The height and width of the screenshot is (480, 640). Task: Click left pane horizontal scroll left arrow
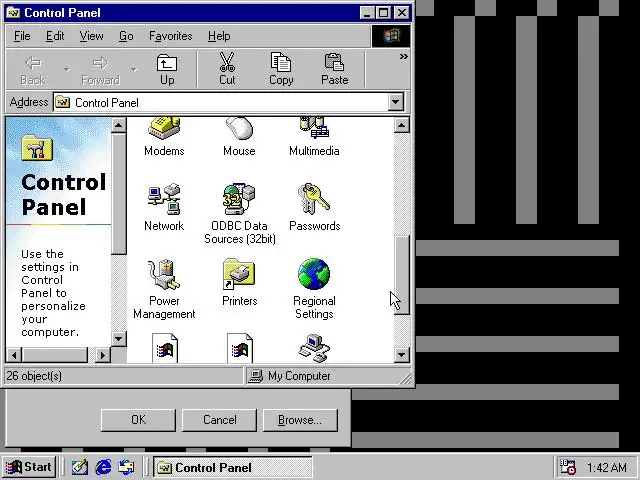(x=14, y=355)
